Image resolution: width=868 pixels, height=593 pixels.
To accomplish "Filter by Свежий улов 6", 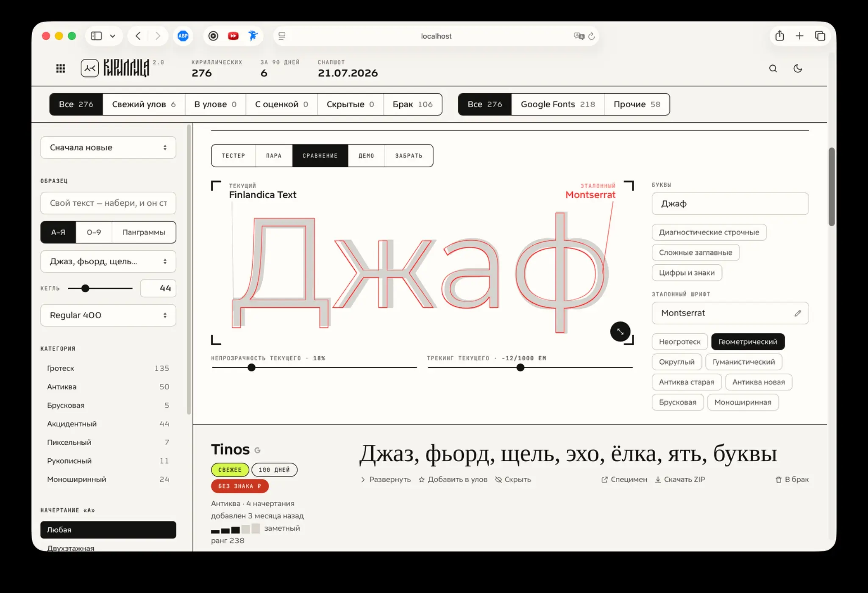I will point(144,104).
